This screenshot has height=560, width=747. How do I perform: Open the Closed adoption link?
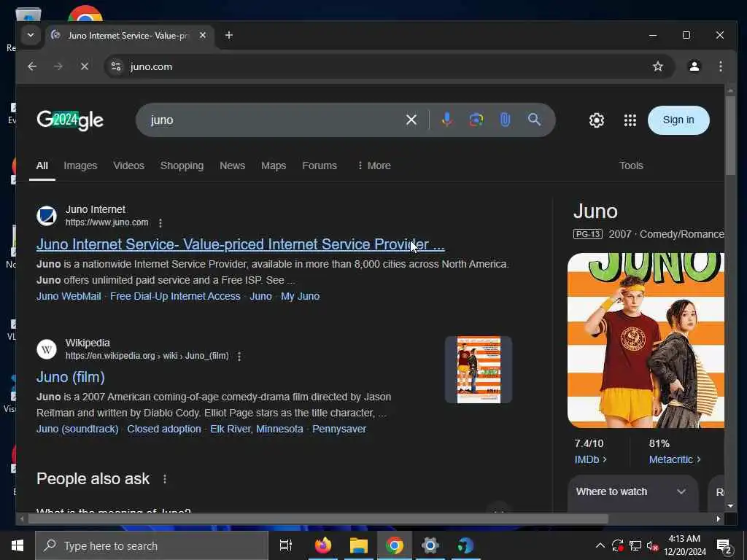(x=164, y=429)
